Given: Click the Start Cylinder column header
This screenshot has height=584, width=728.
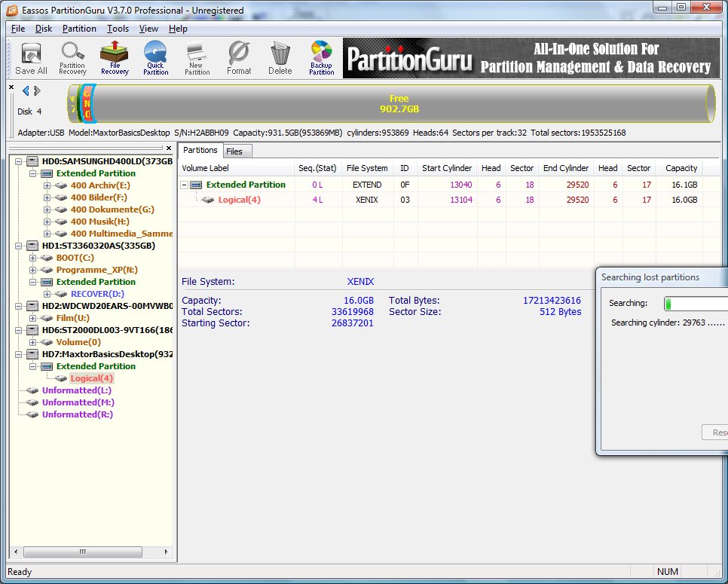Looking at the screenshot, I should point(447,168).
